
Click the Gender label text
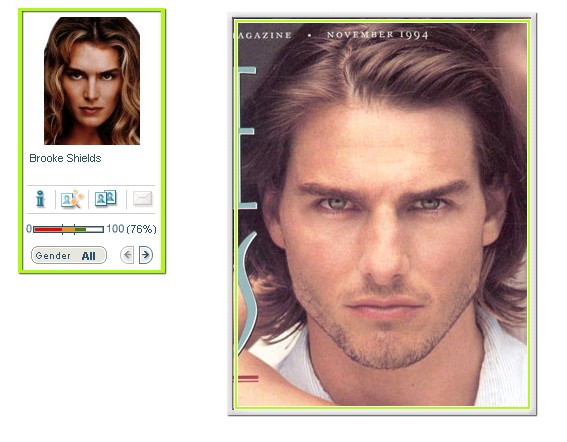(53, 256)
